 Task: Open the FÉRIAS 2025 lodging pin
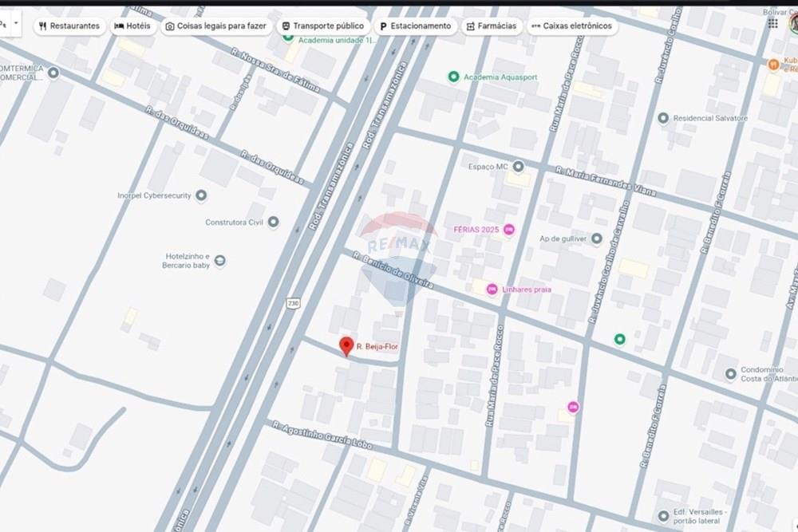(509, 230)
